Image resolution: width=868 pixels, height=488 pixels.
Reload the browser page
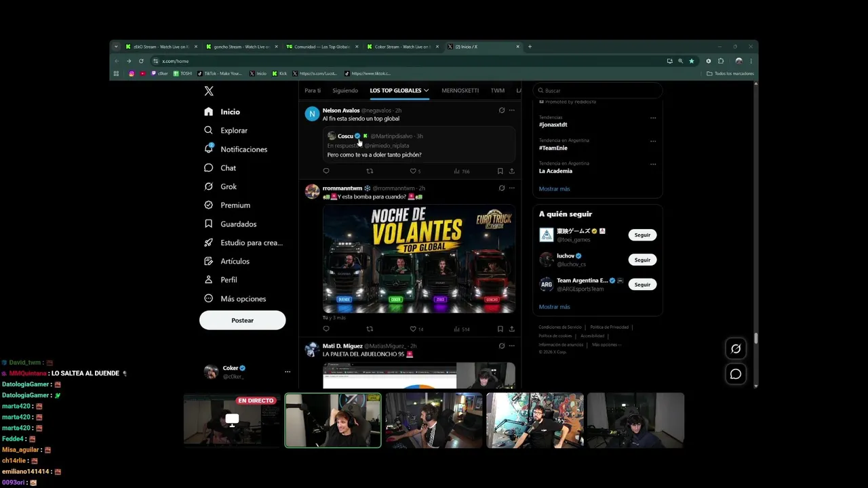tap(141, 61)
